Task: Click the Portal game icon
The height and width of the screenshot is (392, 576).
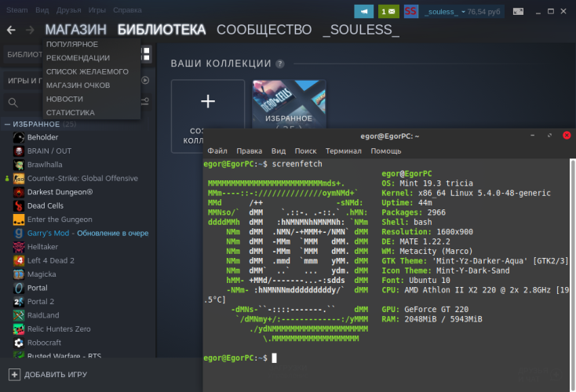Action: (19, 289)
